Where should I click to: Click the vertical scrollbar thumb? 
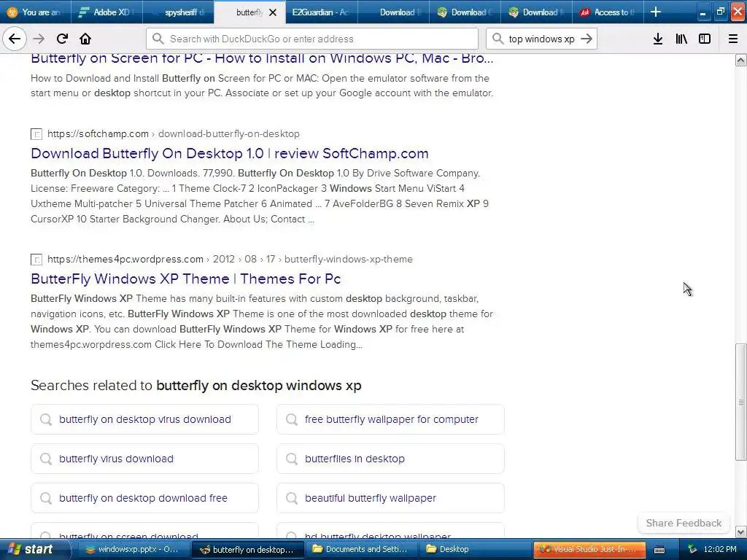(x=740, y=402)
